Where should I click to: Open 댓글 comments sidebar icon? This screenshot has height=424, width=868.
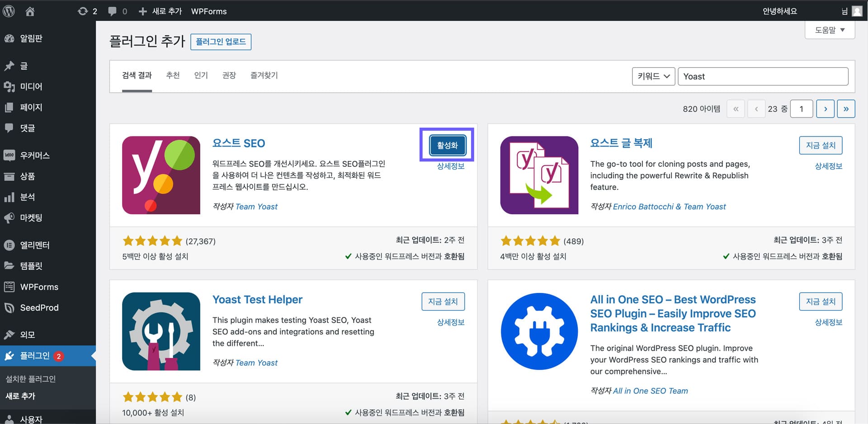9,128
